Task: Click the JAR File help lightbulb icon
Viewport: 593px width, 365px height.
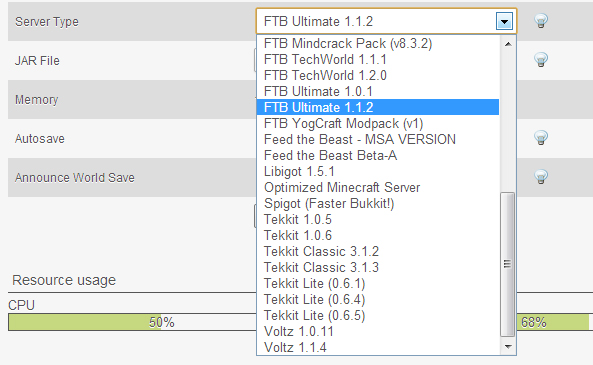Action: [x=541, y=59]
